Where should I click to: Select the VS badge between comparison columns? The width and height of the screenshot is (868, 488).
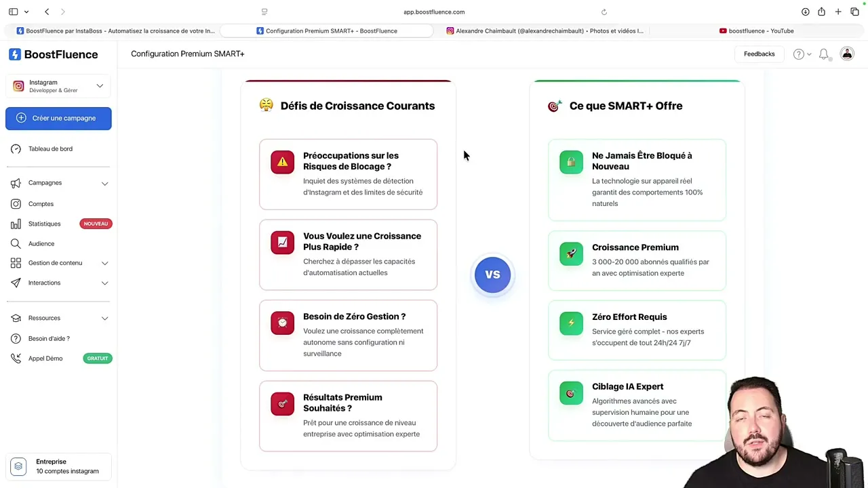tap(492, 274)
